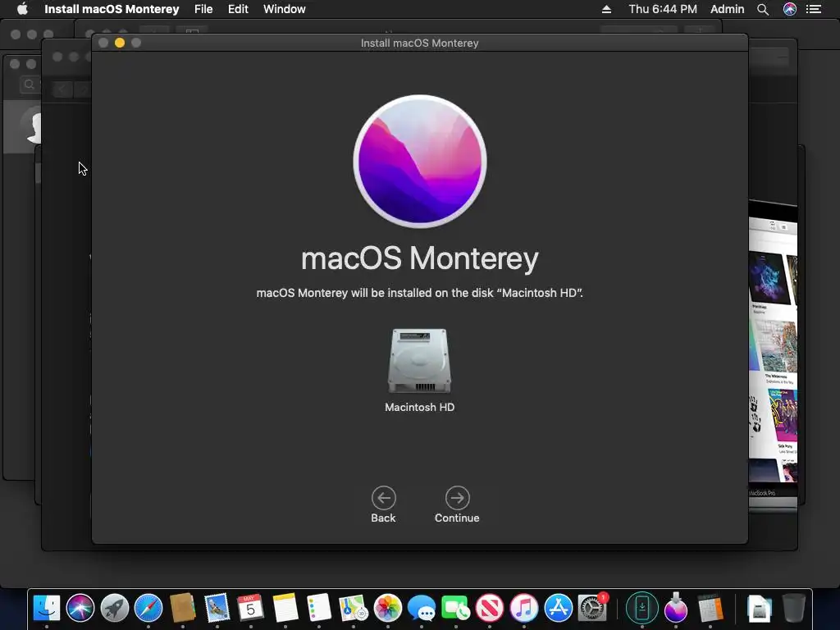Open Calendar from the Dock
The image size is (840, 630).
[x=250, y=608]
